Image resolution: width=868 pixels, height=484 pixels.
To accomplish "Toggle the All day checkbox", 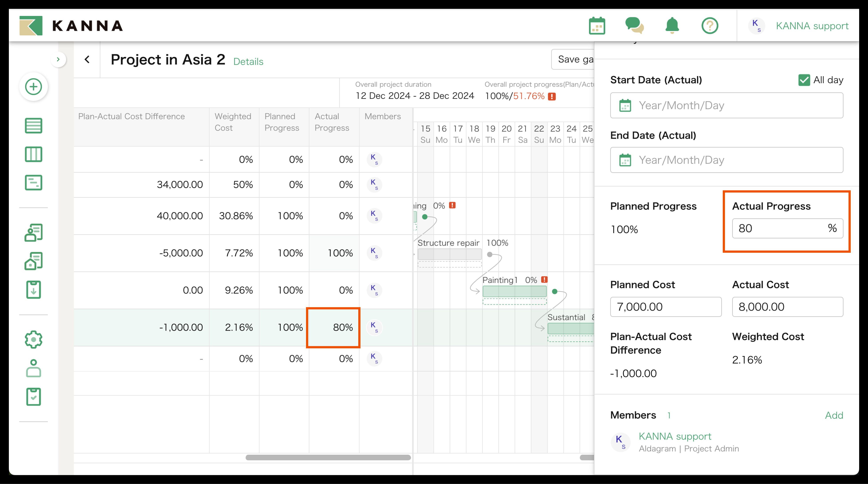I will coord(804,80).
